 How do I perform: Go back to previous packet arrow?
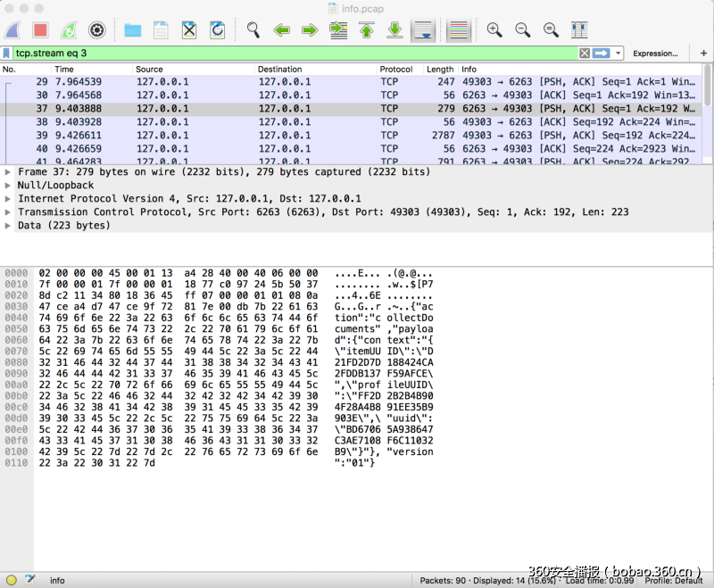point(282,30)
